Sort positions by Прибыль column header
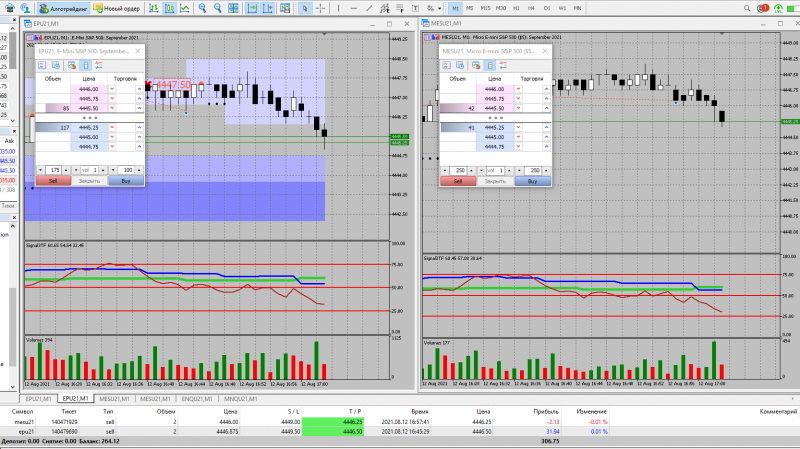The width and height of the screenshot is (800, 449). click(x=545, y=411)
